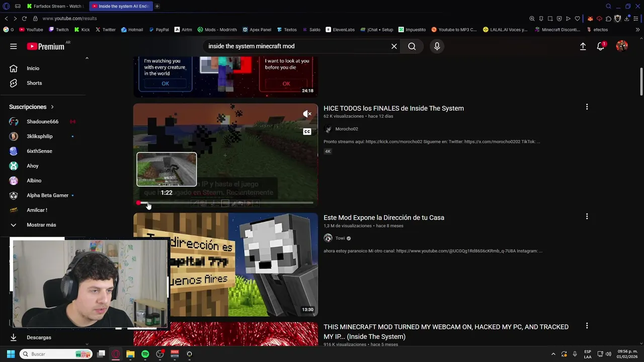Expand the Suscripciones section arrow
This screenshot has height=362, width=644.
coord(52,107)
